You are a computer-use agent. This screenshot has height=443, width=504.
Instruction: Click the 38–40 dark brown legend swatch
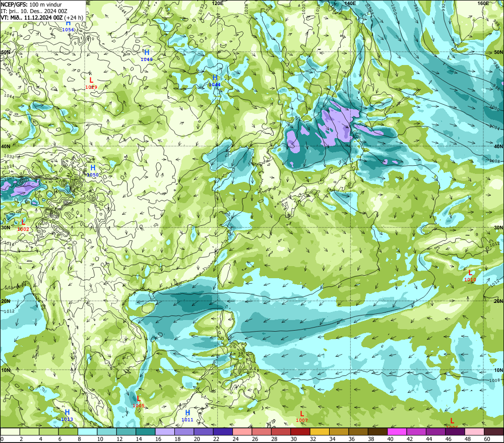[x=378, y=431]
